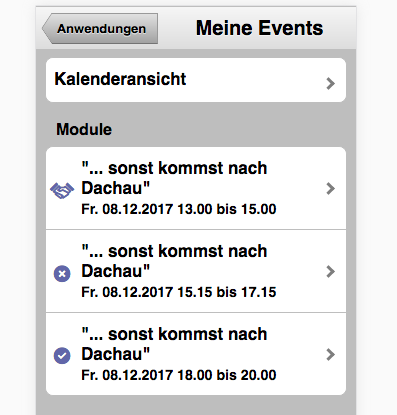Click the Module section header
Viewport: 397px width, 415px height.
(x=84, y=129)
